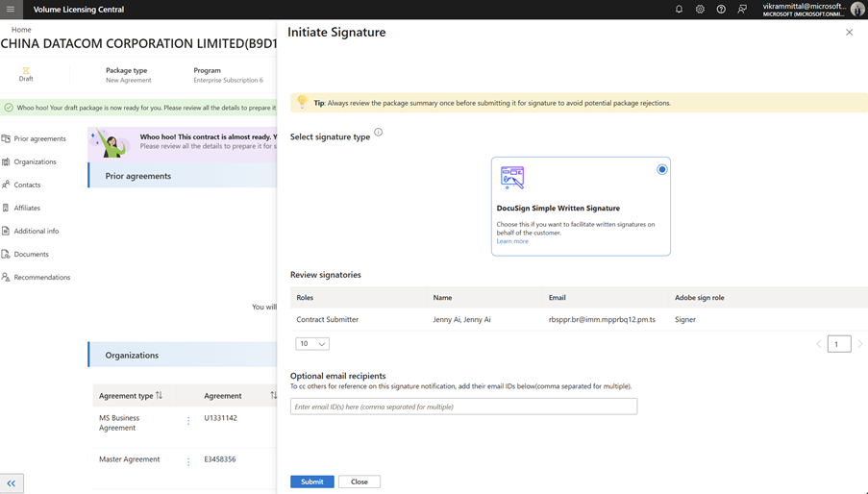Image resolution: width=868 pixels, height=494 pixels.
Task: Go to next signatories page arrow
Action: [859, 343]
